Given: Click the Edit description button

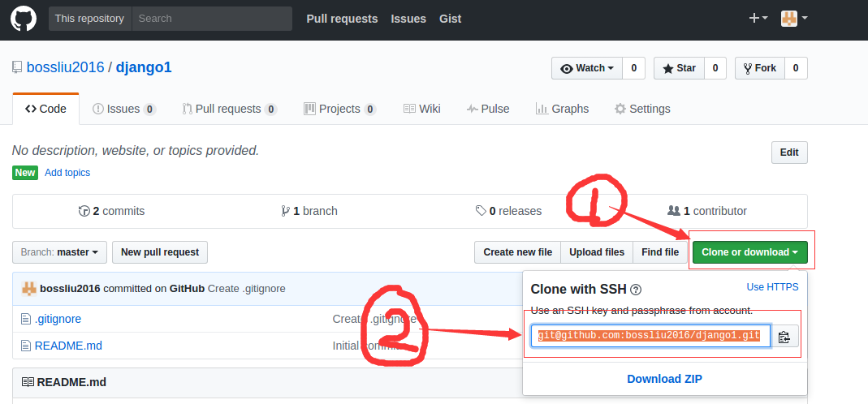Looking at the screenshot, I should tap(788, 153).
